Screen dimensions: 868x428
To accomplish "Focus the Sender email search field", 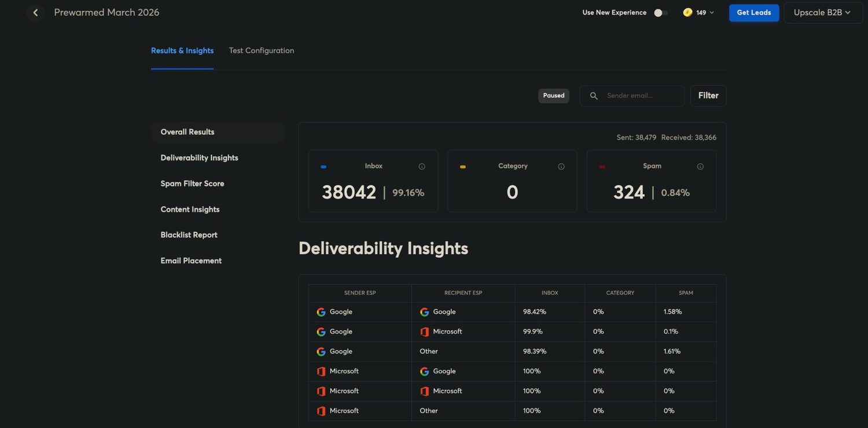I will tap(632, 96).
